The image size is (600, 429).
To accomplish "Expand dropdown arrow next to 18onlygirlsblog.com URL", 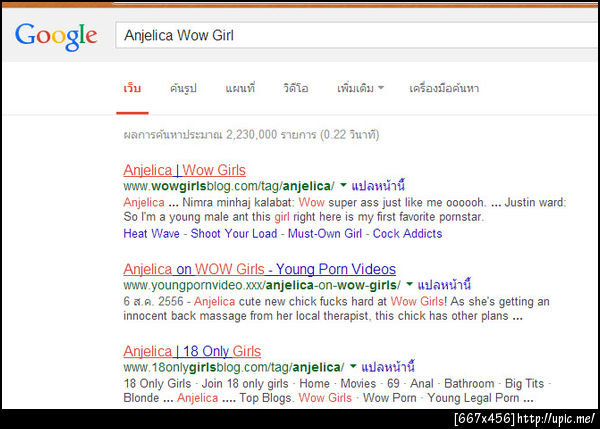I will coord(353,366).
